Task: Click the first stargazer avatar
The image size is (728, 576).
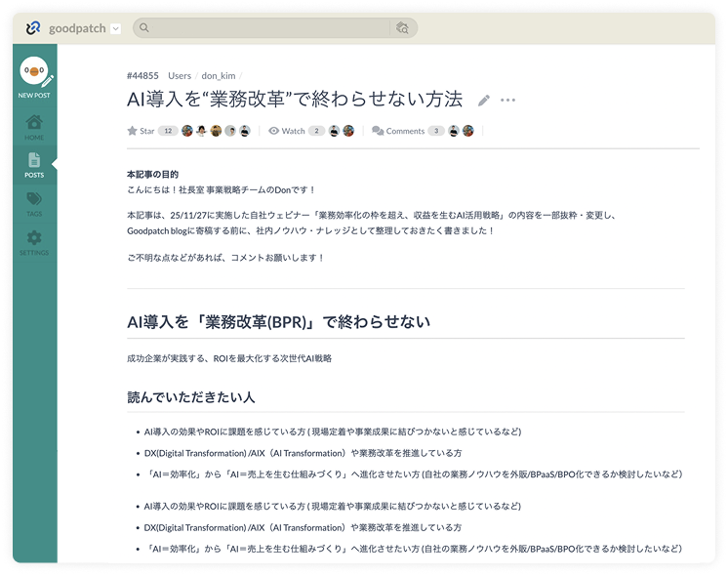Action: coord(187,131)
